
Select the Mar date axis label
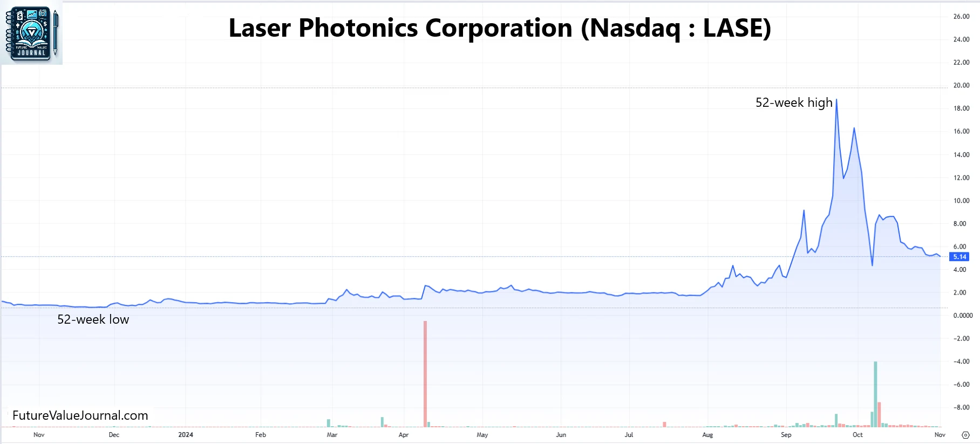(332, 435)
